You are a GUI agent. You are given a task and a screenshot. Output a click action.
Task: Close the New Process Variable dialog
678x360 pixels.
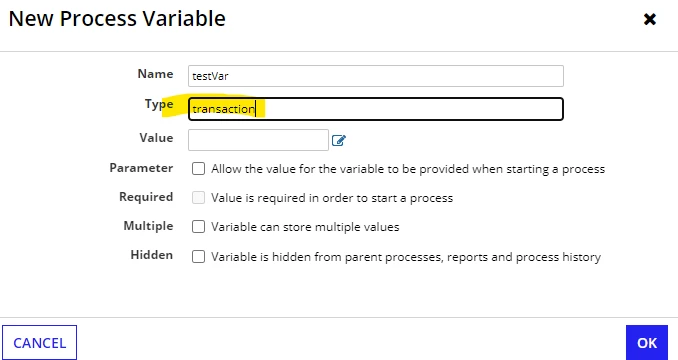point(649,19)
